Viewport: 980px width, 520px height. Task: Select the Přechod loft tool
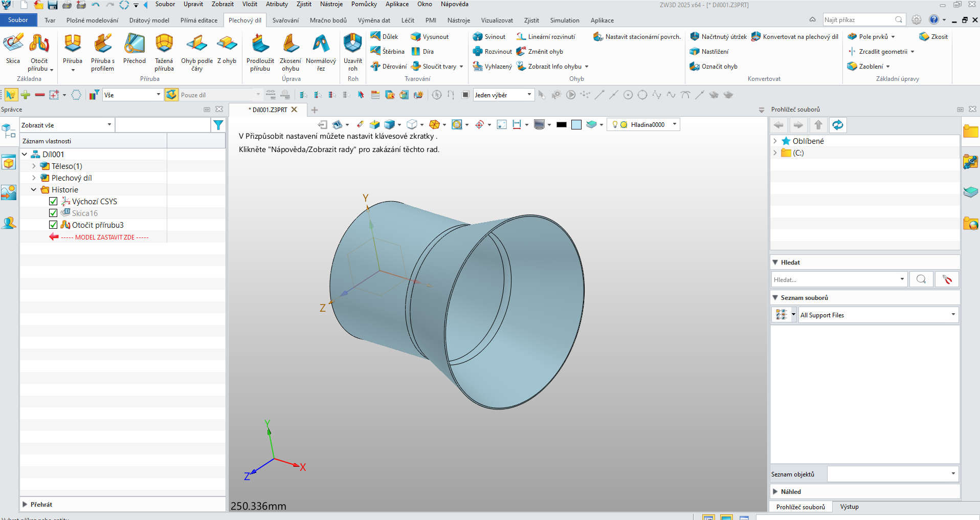pyautogui.click(x=135, y=49)
